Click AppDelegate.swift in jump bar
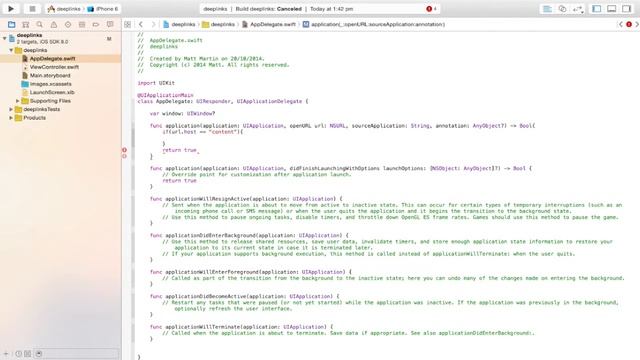This screenshot has width=640, height=360. 269,24
